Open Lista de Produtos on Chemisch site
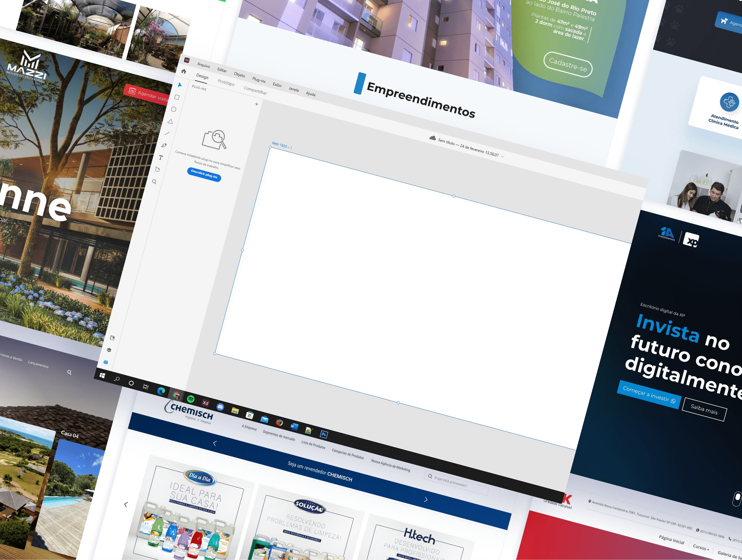The height and width of the screenshot is (560, 742). [x=313, y=445]
